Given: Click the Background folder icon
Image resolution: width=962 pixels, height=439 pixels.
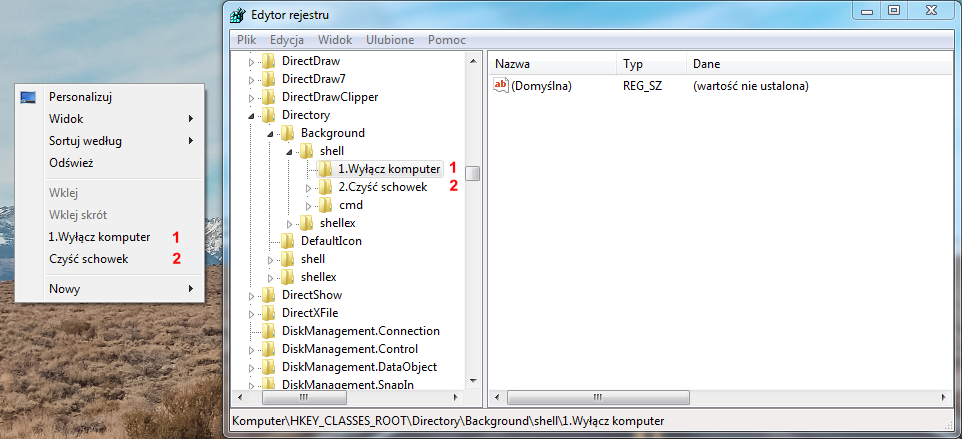Looking at the screenshot, I should [287, 132].
